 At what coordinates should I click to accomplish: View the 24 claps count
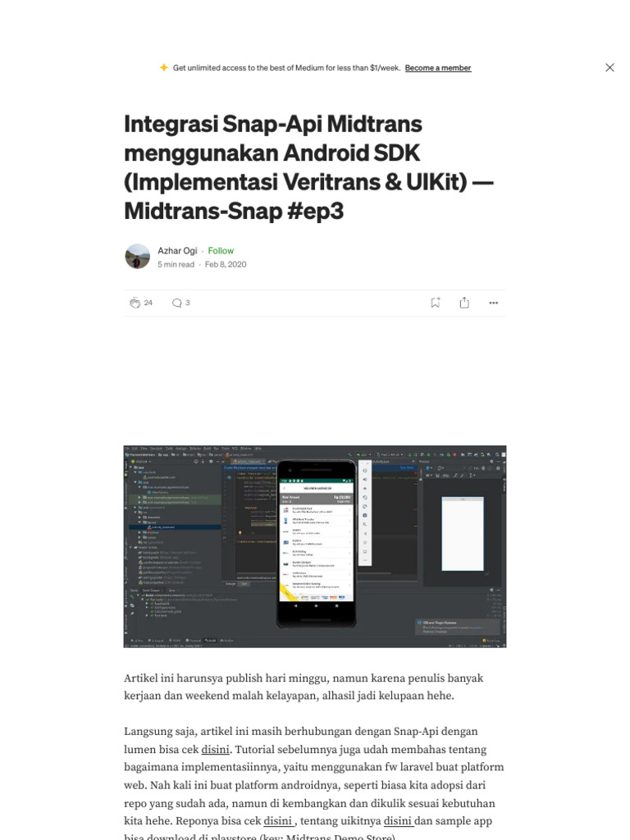coord(148,303)
